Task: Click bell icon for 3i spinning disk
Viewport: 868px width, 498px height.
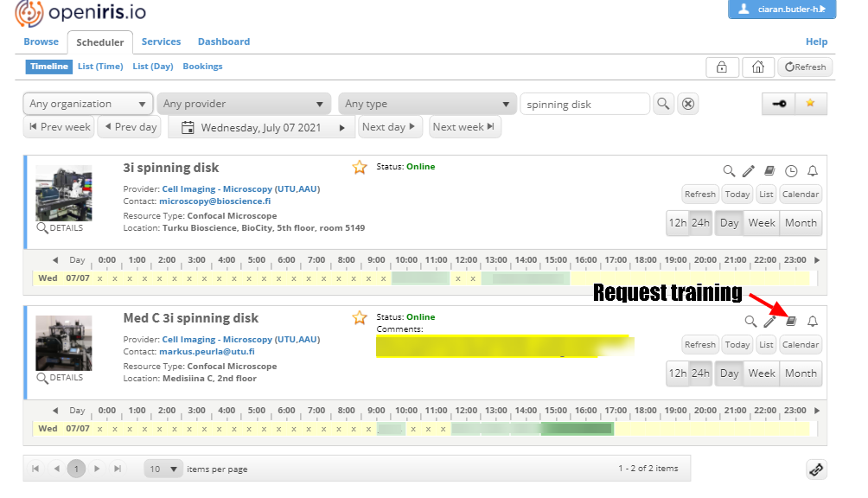Action: tap(812, 171)
